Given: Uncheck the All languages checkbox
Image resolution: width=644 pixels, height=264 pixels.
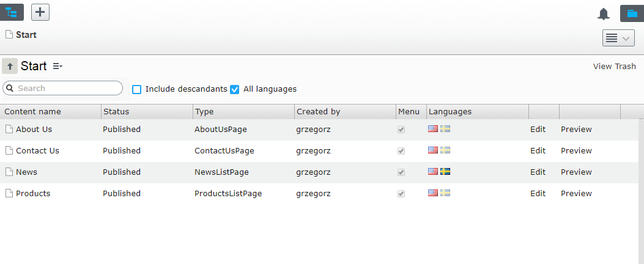Looking at the screenshot, I should point(234,89).
